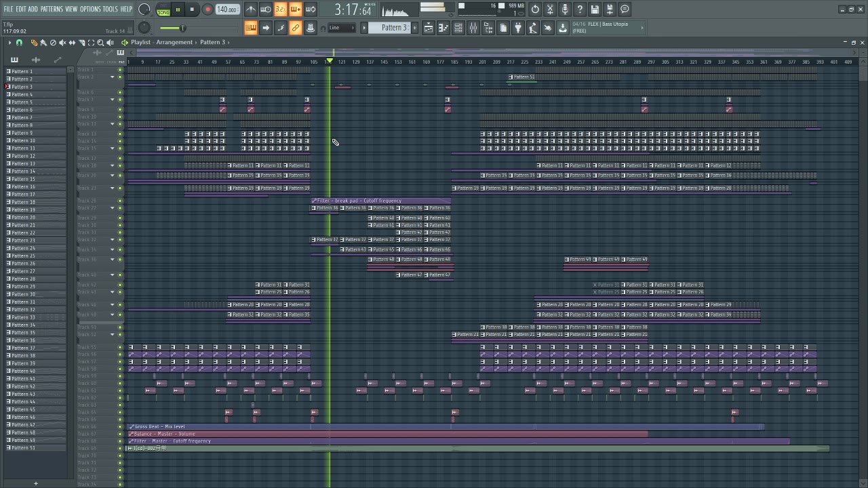The height and width of the screenshot is (488, 868).
Task: Open the TOOLS menu
Action: (x=110, y=9)
